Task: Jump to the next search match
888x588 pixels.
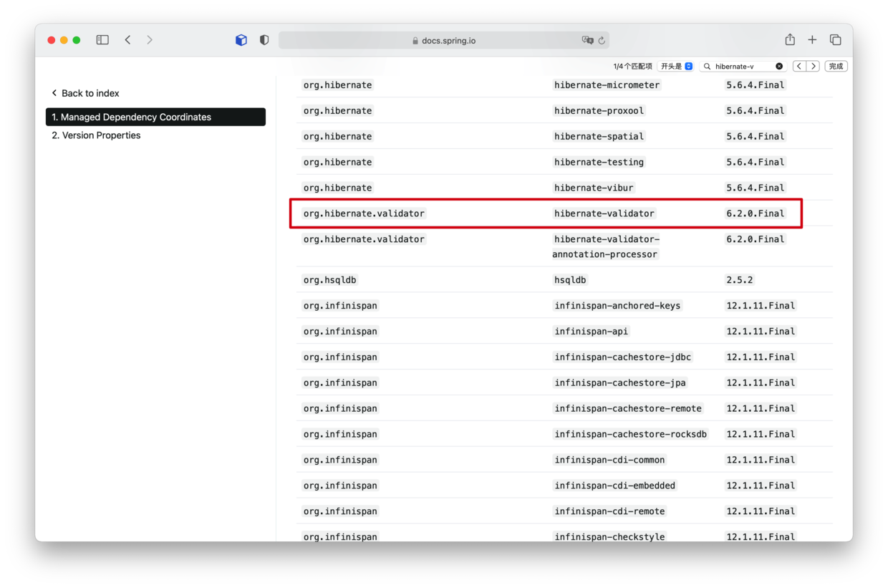Action: 813,66
